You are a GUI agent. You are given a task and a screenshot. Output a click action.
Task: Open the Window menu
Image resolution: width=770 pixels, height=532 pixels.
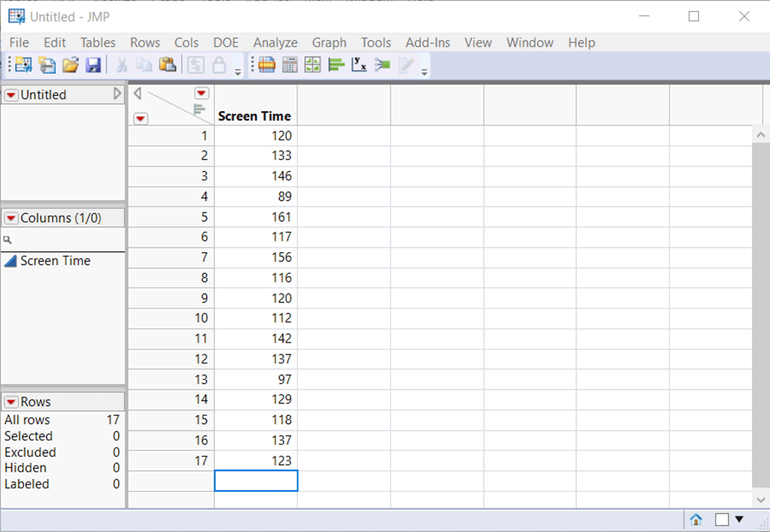tap(530, 43)
